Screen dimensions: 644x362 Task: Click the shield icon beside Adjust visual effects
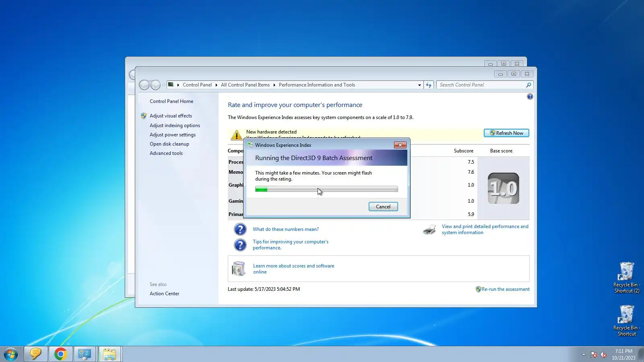(x=144, y=116)
